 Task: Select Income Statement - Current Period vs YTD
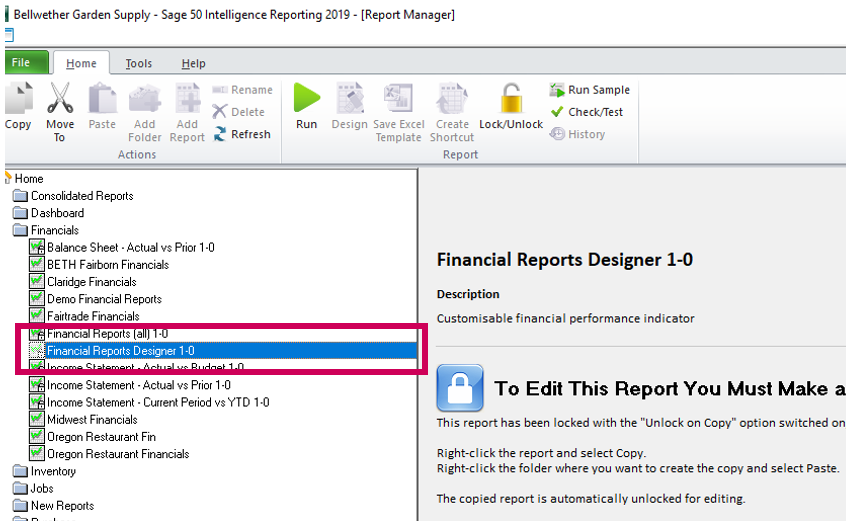(158, 402)
